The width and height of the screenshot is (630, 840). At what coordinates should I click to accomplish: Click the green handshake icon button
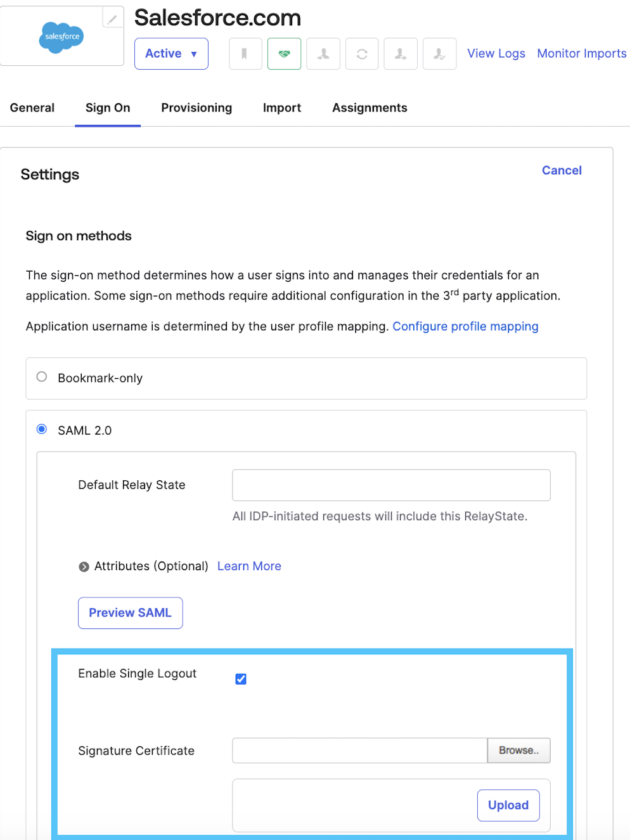284,54
